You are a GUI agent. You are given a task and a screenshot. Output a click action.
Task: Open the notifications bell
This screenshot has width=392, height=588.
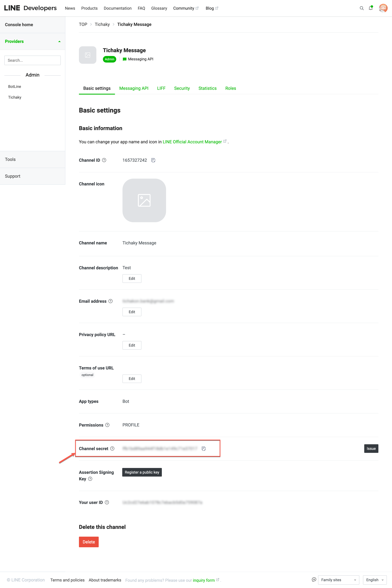(370, 8)
